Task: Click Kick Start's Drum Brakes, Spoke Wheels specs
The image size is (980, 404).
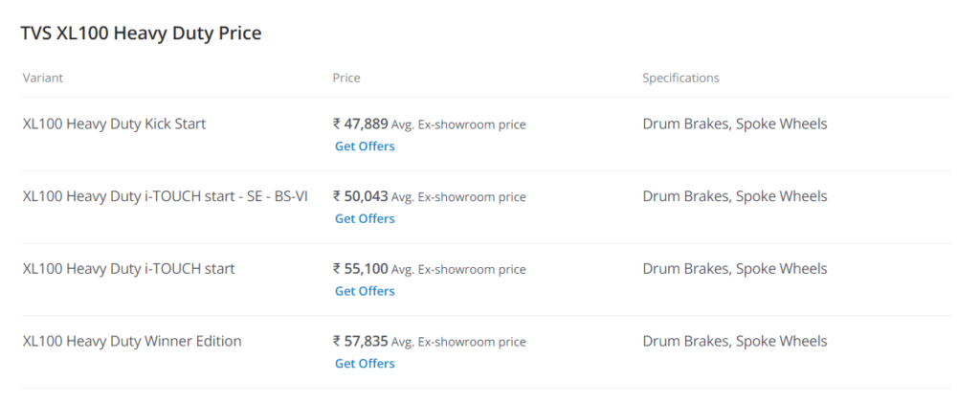Action: pos(735,123)
